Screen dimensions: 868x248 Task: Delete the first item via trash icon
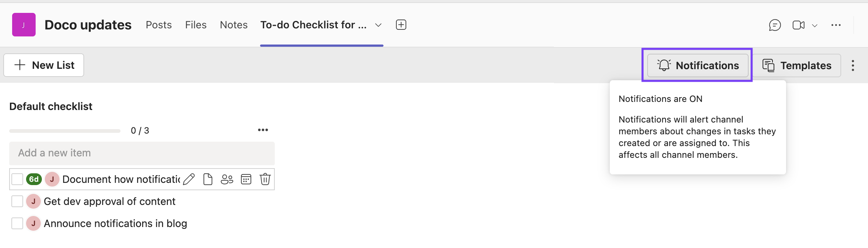point(265,179)
